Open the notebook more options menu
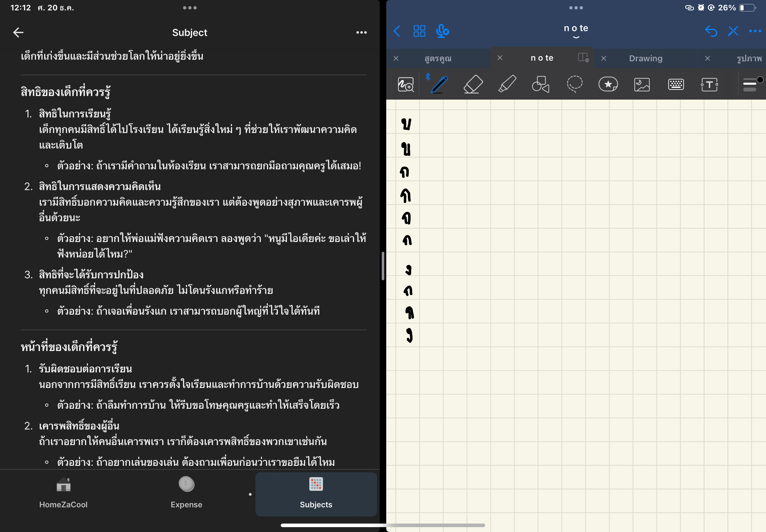 click(755, 31)
